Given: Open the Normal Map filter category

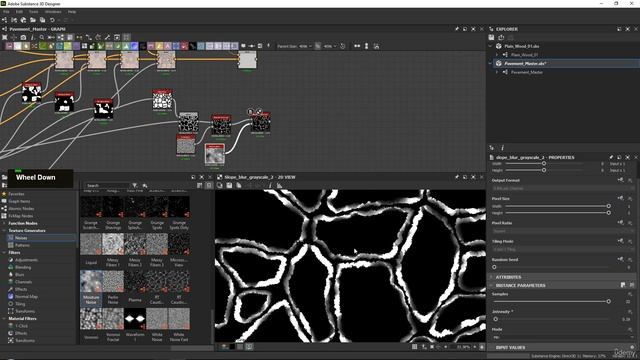Looking at the screenshot, I should tap(26, 297).
